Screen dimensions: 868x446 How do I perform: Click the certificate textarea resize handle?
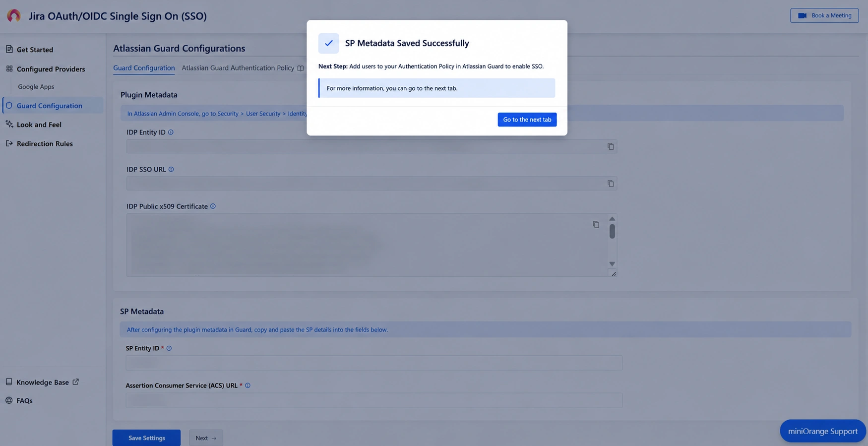614,274
